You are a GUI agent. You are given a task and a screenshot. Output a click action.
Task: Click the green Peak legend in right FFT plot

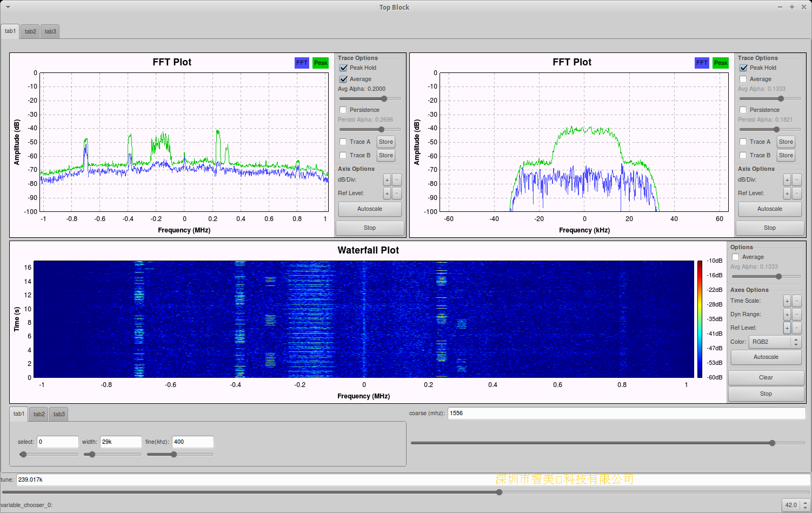click(x=720, y=63)
